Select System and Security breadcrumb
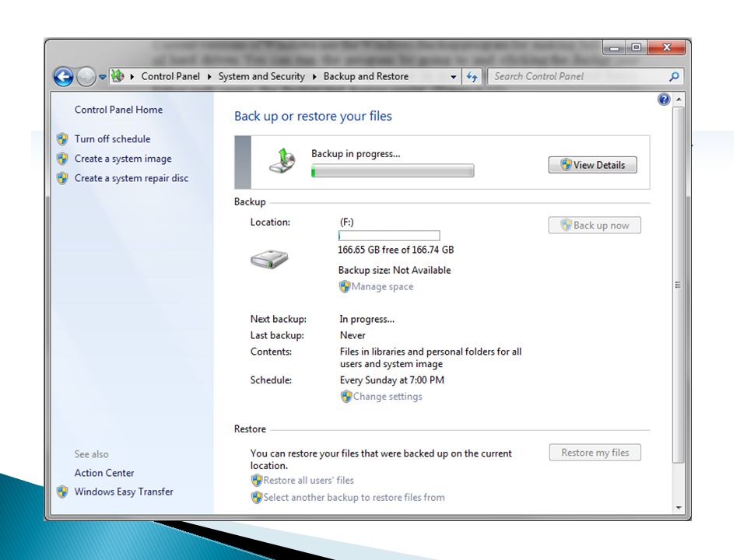 tap(261, 76)
